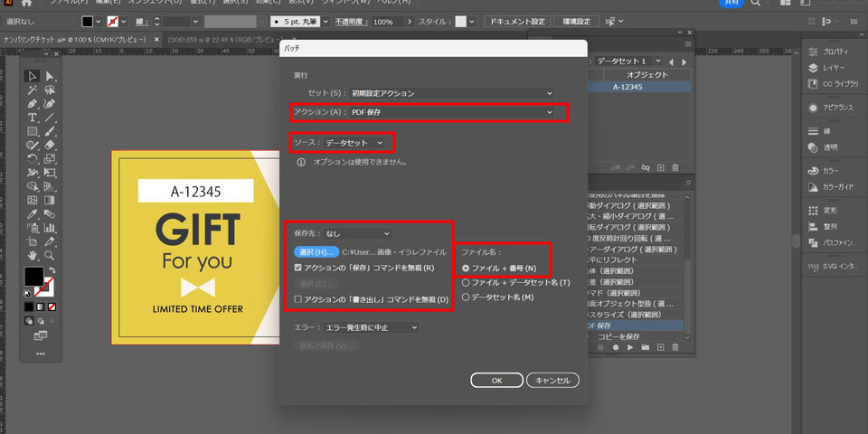Pick the Direct Selection tool
Viewport: 868px width, 434px height.
point(51,77)
